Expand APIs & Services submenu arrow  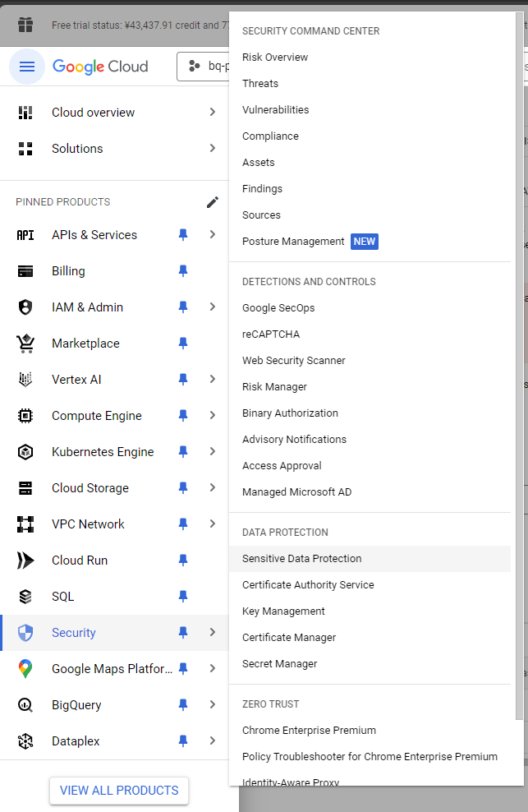212,234
